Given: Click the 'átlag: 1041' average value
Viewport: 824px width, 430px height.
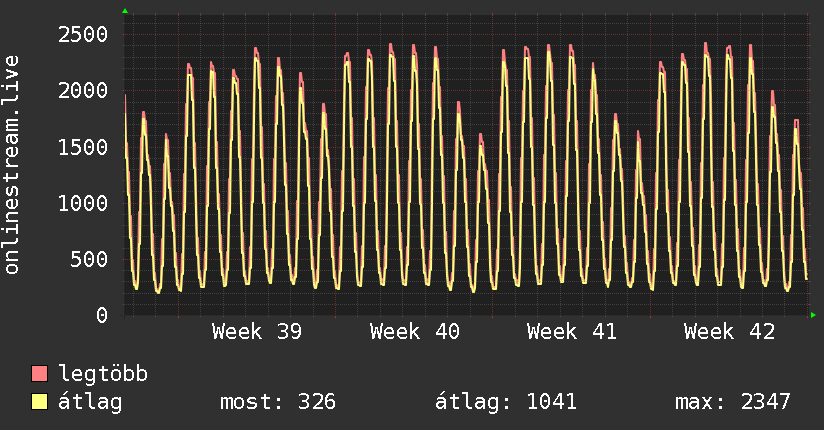Looking at the screenshot, I should [506, 402].
